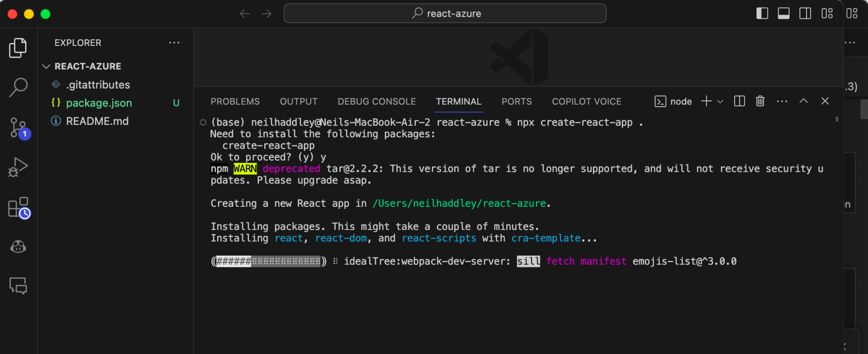Open the GitHub Copilot icon in sidebar
The height and width of the screenshot is (354, 868).
click(18, 247)
